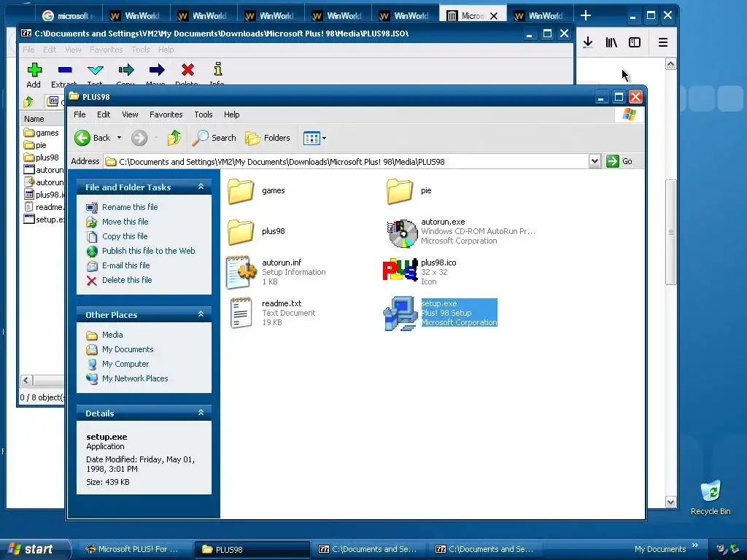Toggle the Folders pane button
The image size is (747, 560).
pyautogui.click(x=267, y=138)
